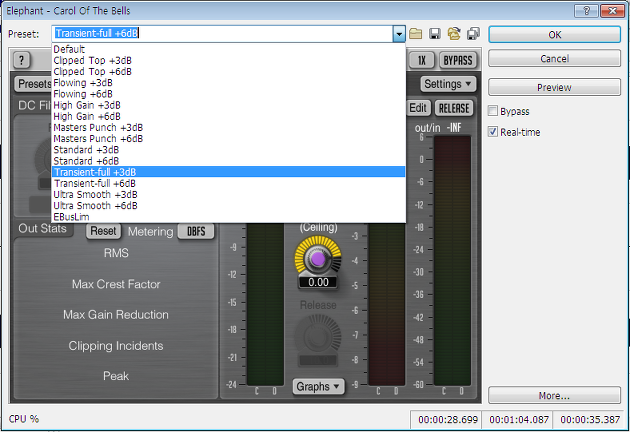630x432 pixels.
Task: Click the Reset stats button
Action: pos(103,231)
